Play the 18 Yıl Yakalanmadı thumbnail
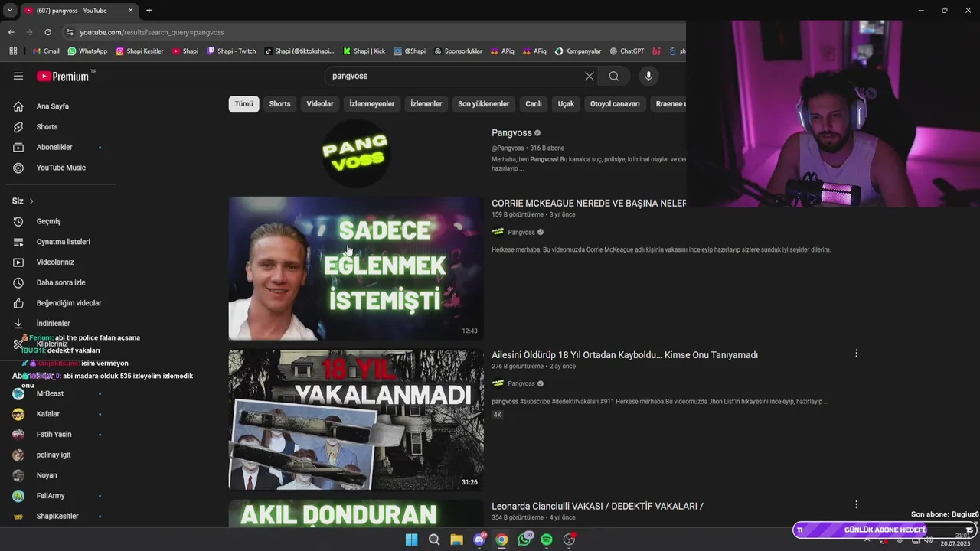The width and height of the screenshot is (980, 551). (x=356, y=419)
